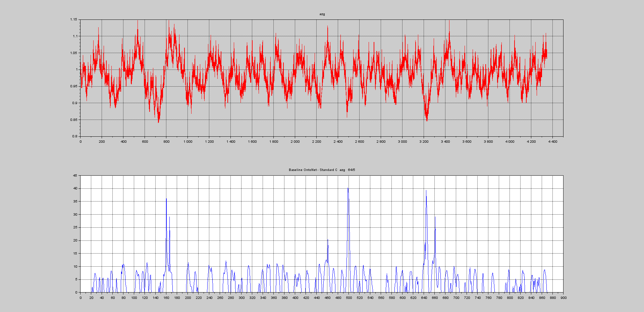Click the 3 200 tick label on upper x-axis

coord(424,142)
